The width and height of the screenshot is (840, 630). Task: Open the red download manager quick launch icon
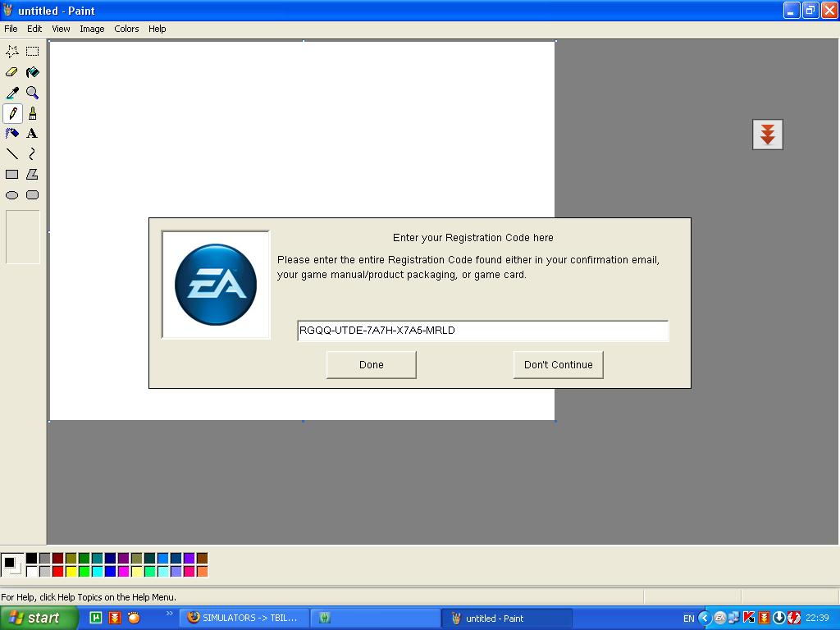point(115,618)
